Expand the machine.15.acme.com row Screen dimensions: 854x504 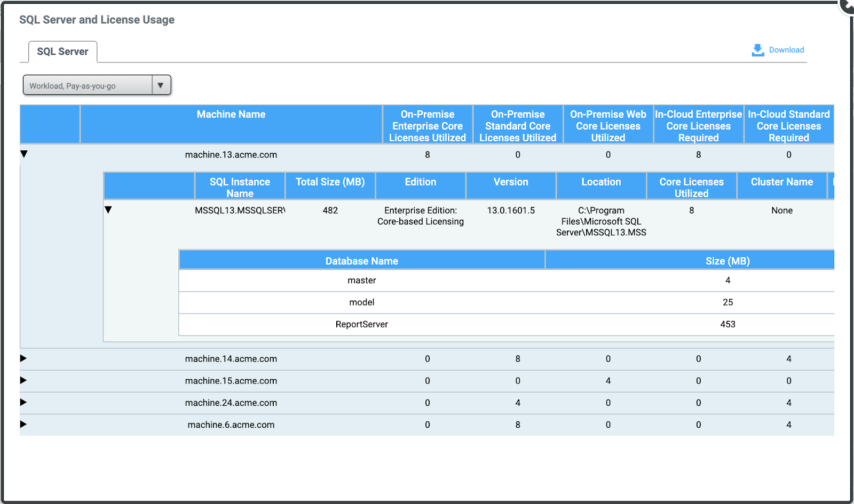pos(23,380)
